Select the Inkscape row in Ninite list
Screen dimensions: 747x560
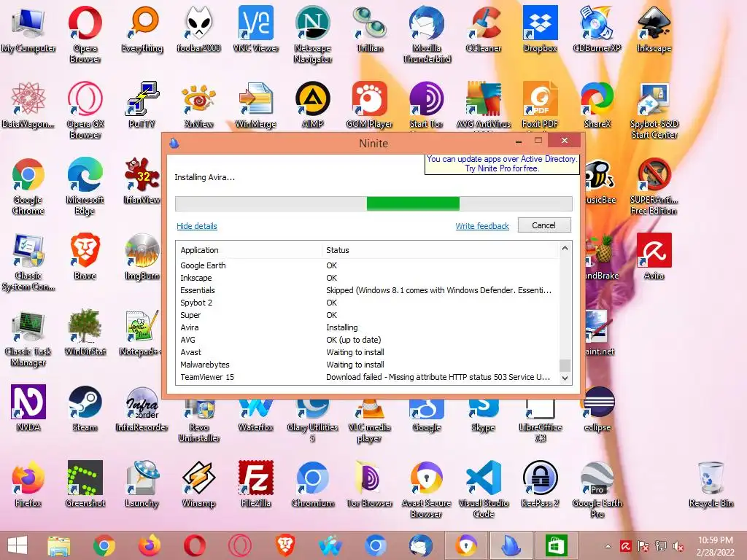[367, 278]
